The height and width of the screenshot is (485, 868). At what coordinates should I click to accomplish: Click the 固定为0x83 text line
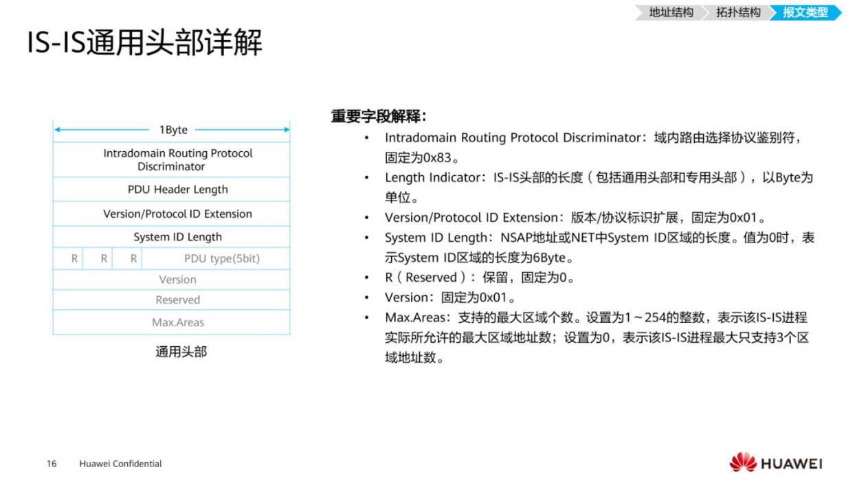tap(422, 157)
